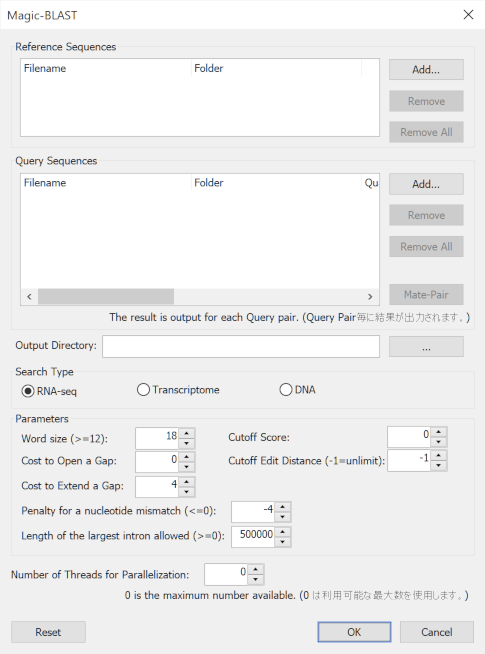Click the query list horizontal scrollbar thumb
This screenshot has width=485, height=654.
pos(106,297)
